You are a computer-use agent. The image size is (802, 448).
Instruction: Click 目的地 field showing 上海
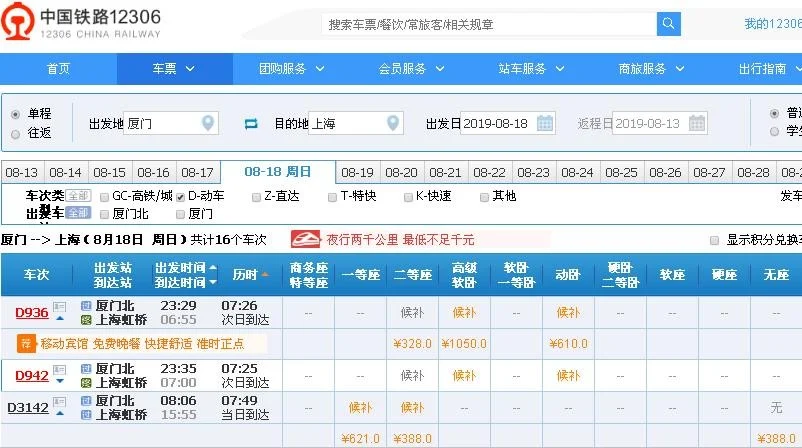click(357, 123)
